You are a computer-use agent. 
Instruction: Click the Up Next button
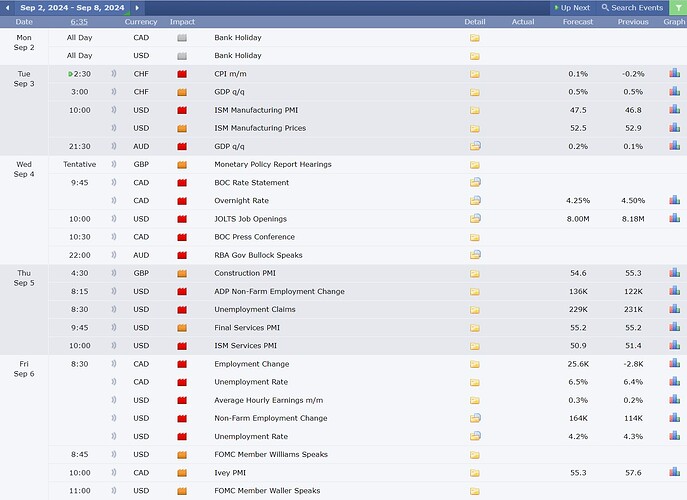[x=574, y=7]
